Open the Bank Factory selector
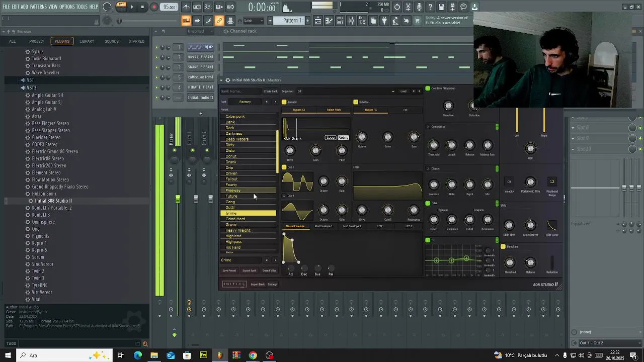 coord(245,102)
